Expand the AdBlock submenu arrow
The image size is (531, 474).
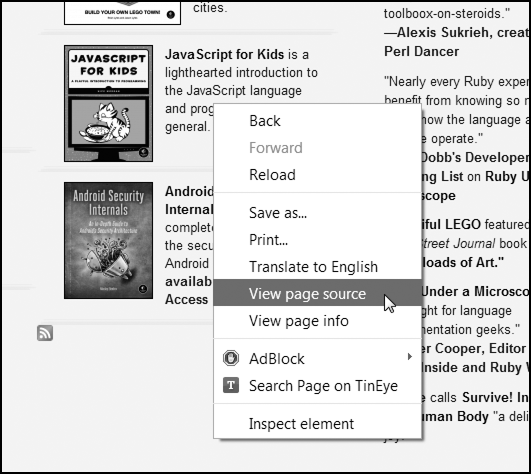[410, 357]
